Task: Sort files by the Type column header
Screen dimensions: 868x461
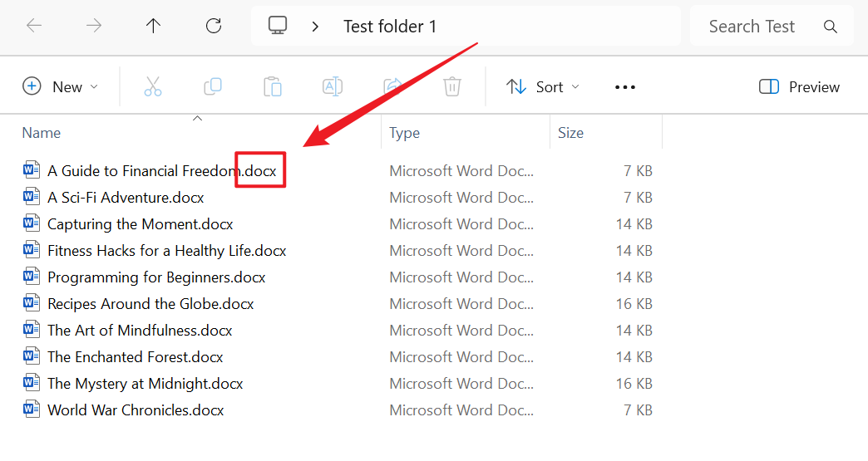Action: coord(405,133)
